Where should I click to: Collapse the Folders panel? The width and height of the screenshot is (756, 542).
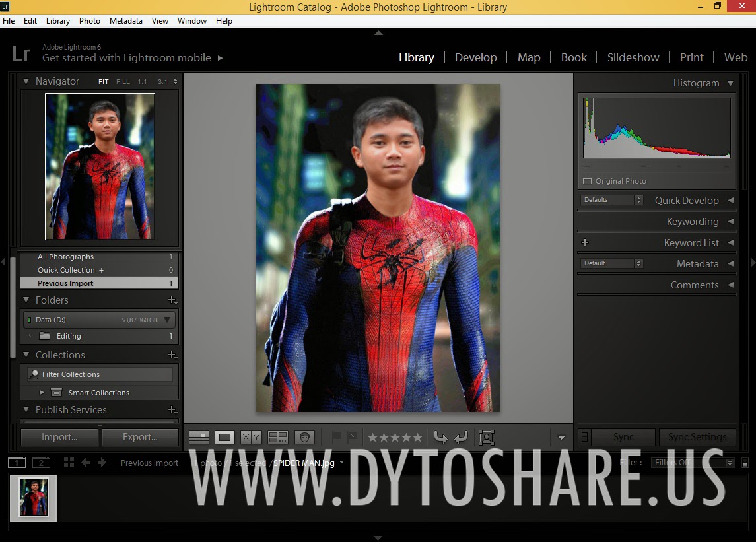26,300
